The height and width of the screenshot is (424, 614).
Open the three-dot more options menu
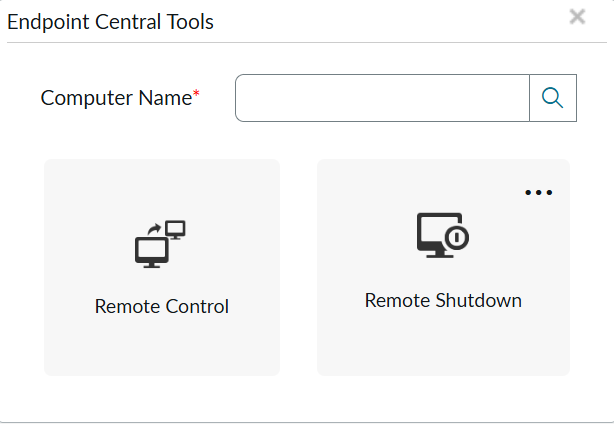538,193
